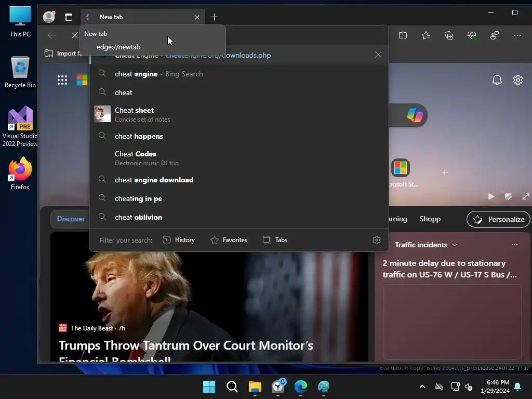Select the 'cheat oblivion' suggestion
532x399 pixels.
tap(239, 217)
